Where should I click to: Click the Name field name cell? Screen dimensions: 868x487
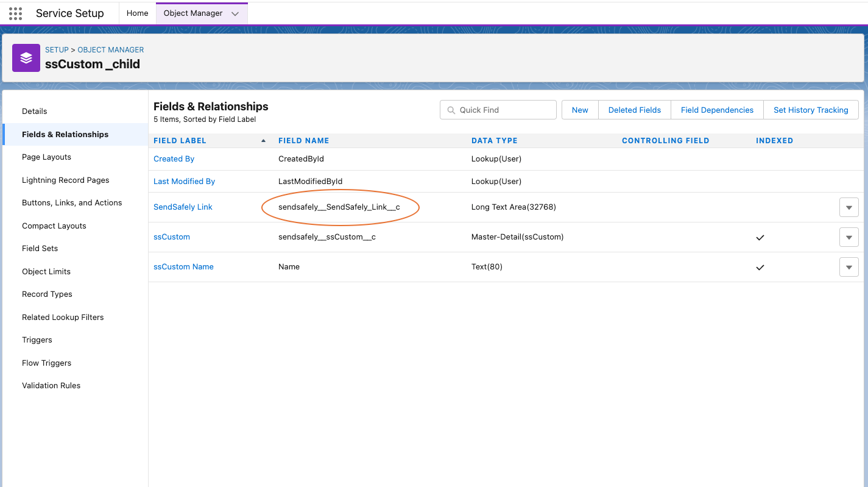coord(289,267)
